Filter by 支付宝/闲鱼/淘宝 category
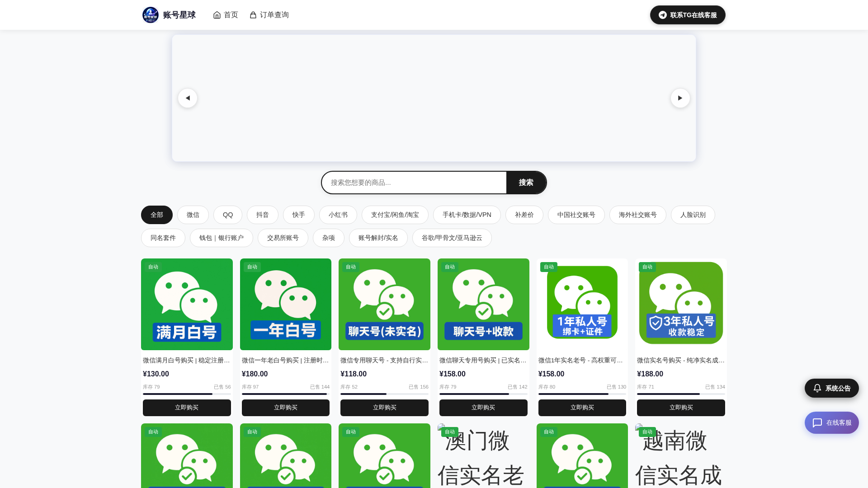 pyautogui.click(x=395, y=215)
